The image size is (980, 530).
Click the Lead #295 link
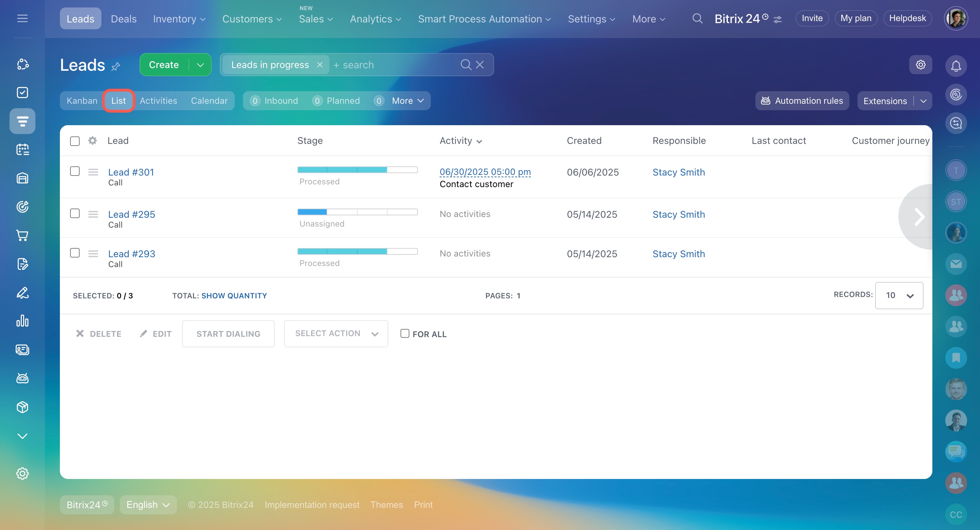(x=131, y=214)
